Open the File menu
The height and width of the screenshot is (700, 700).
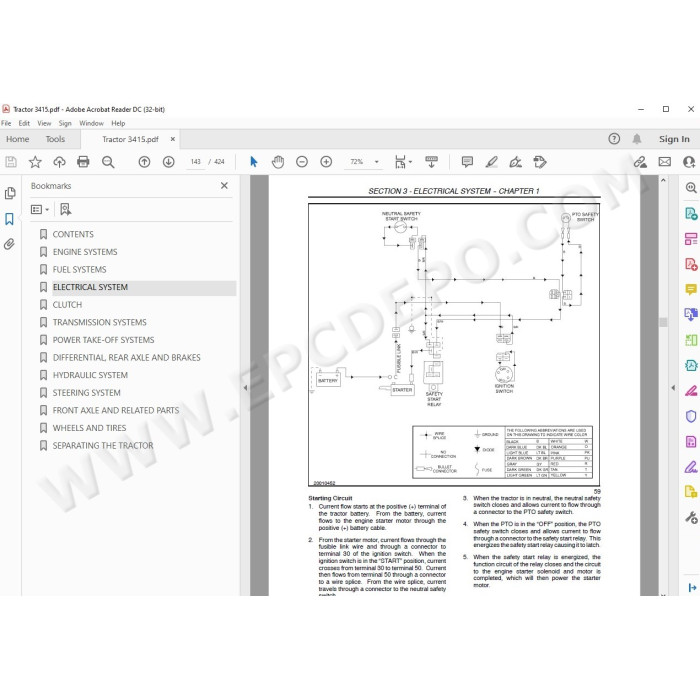(x=6, y=123)
